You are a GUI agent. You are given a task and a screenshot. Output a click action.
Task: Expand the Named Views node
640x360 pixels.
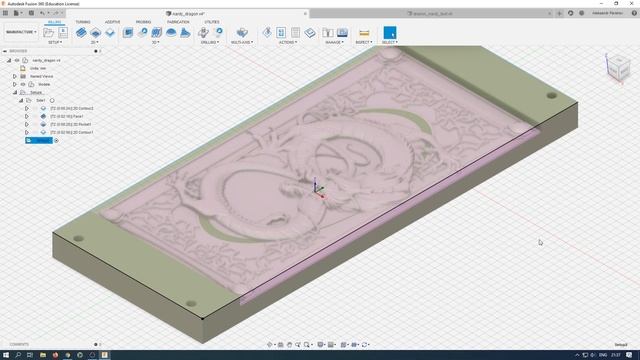coord(15,76)
